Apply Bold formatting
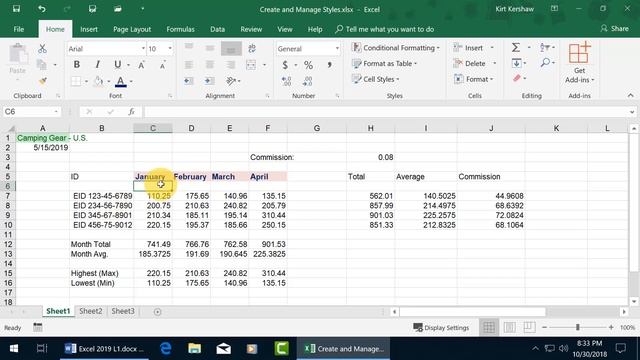Image resolution: width=640 pixels, height=360 pixels. click(x=76, y=64)
